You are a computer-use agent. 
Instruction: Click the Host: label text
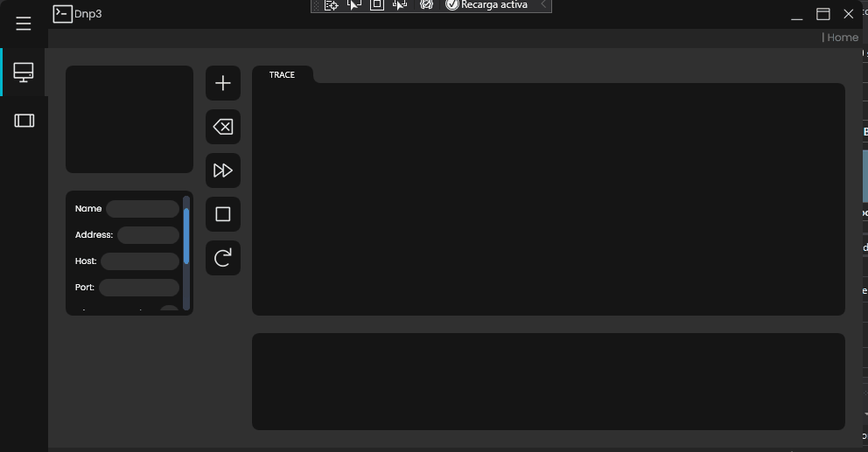tap(86, 261)
